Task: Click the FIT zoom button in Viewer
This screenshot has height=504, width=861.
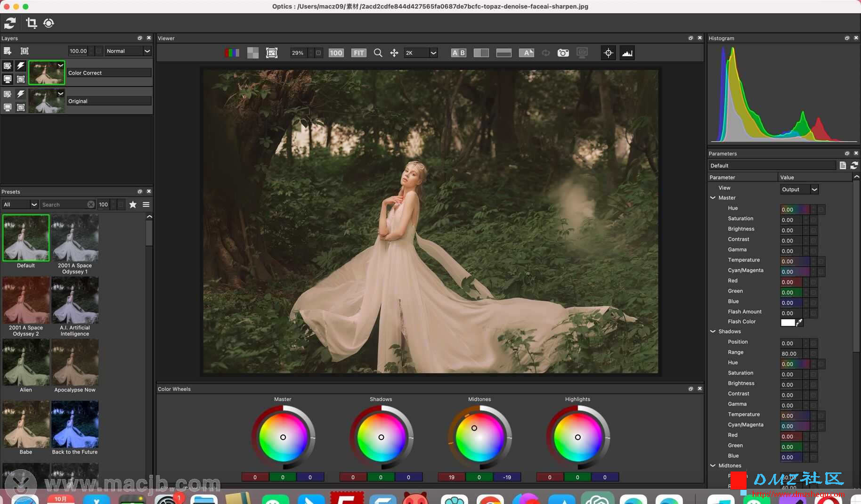Action: pos(359,53)
